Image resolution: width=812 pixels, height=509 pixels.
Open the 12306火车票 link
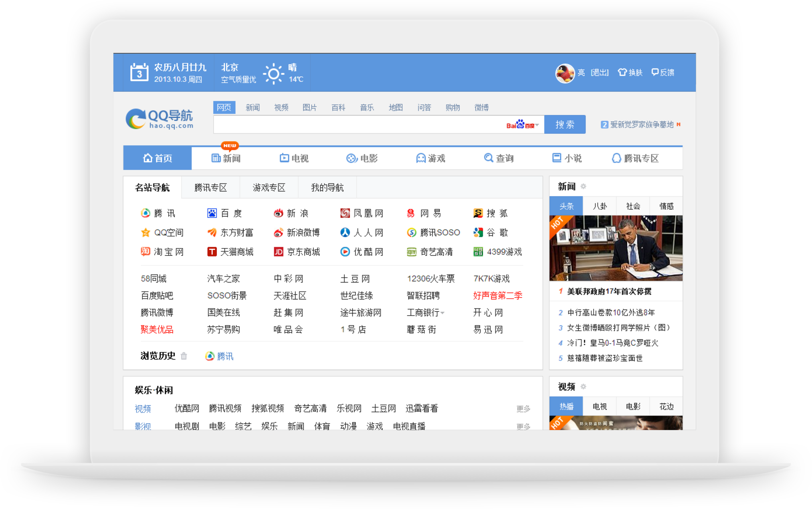pyautogui.click(x=430, y=278)
